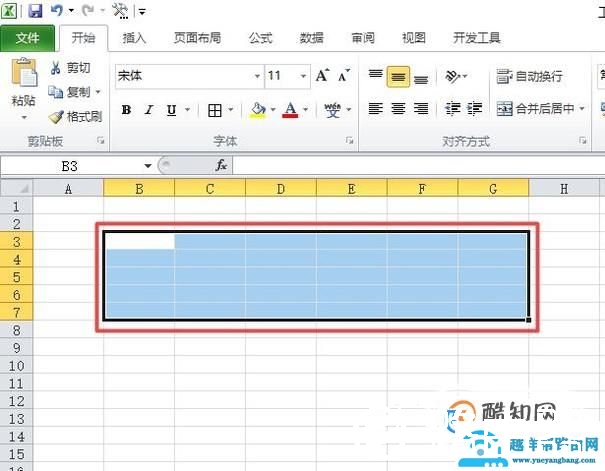Expand the Paste options arrow
The height and width of the screenshot is (471, 605).
point(24,117)
